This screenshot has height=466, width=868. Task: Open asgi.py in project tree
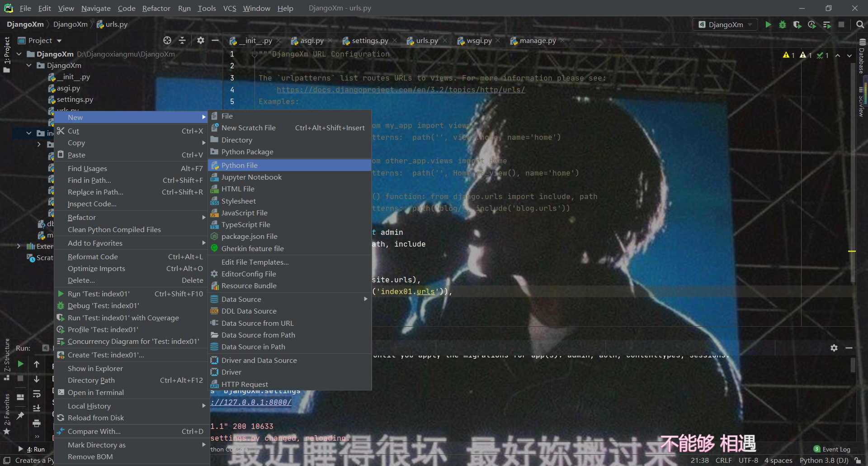[x=68, y=88]
